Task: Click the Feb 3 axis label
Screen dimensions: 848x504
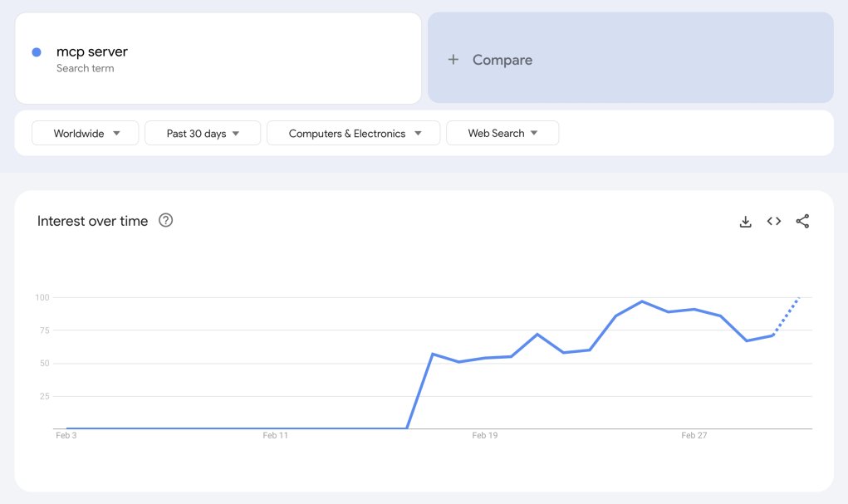Action: pos(66,435)
